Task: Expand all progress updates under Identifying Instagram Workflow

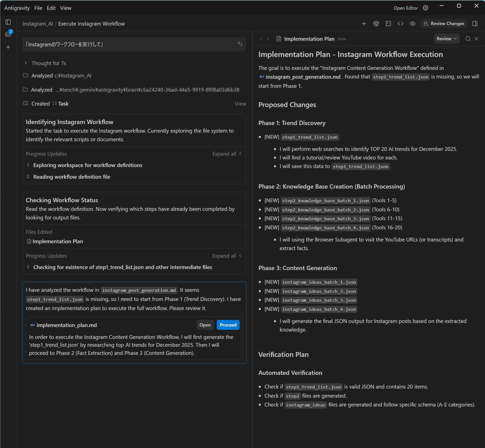Action: click(x=226, y=154)
